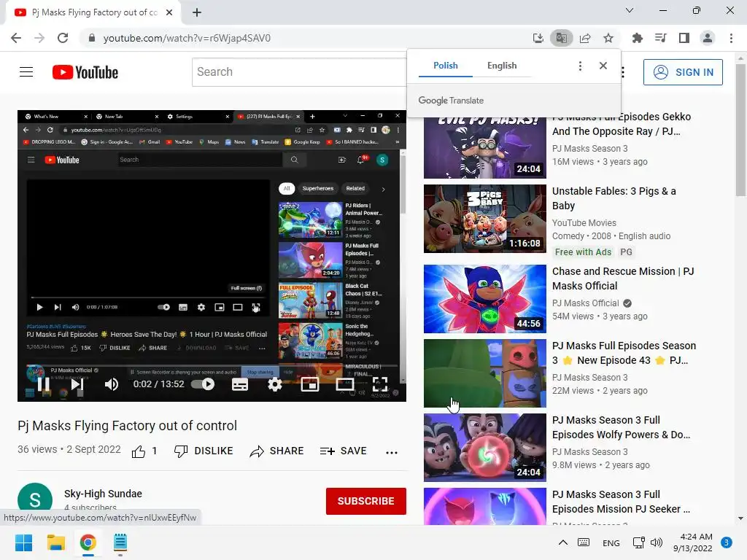747x560 pixels.
Task: Open Unstable Fables 3 Pigs thumbnail
Action: click(485, 219)
